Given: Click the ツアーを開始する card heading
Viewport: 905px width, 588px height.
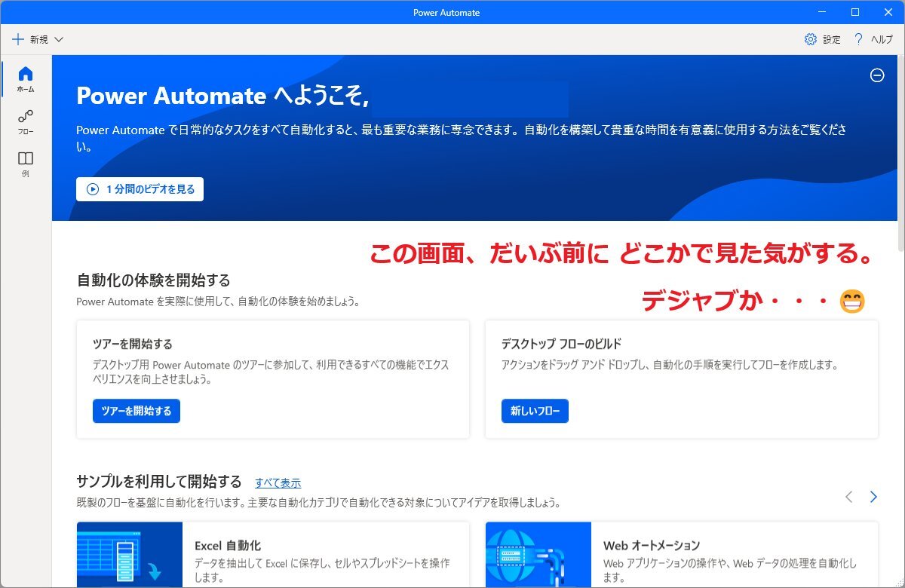Looking at the screenshot, I should (133, 344).
